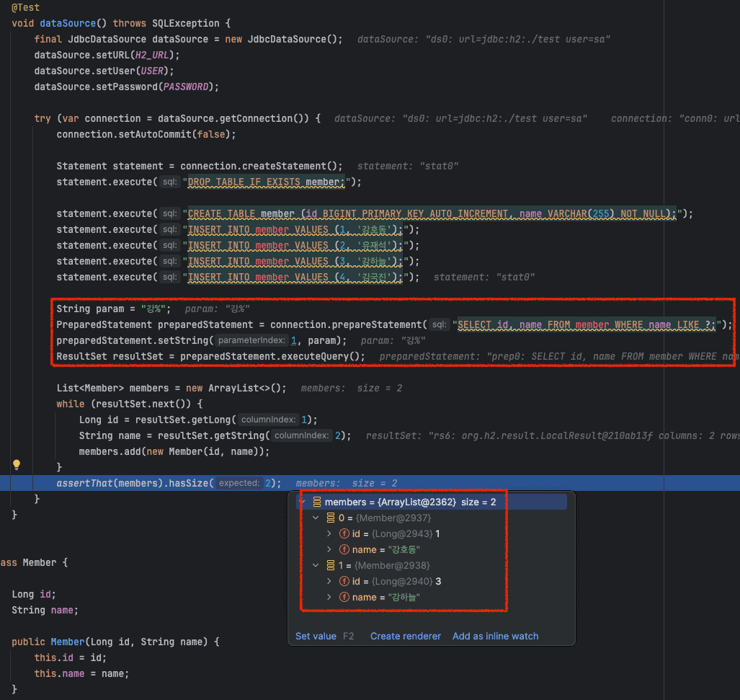Image resolution: width=740 pixels, height=700 pixels.
Task: Click the field icon beside id Long@2943
Action: [344, 534]
